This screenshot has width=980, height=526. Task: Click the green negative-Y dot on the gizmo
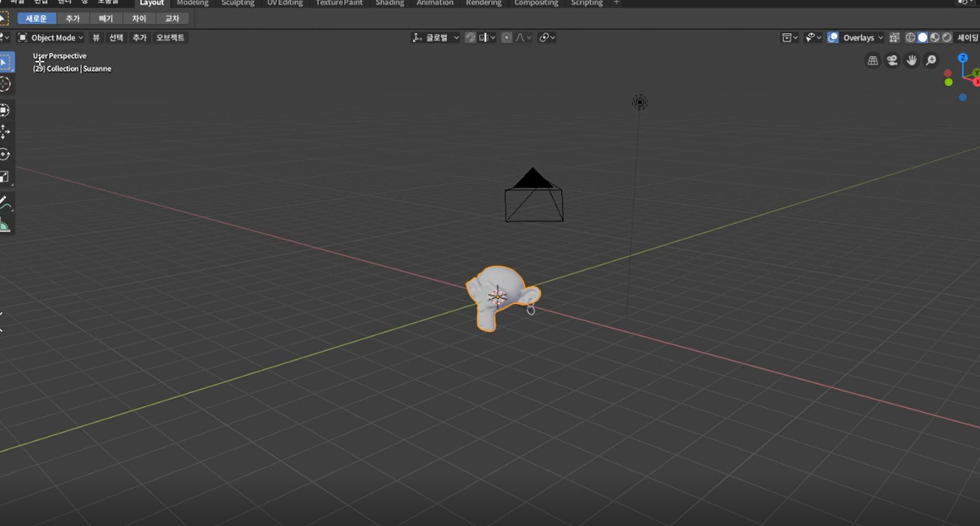tap(948, 83)
